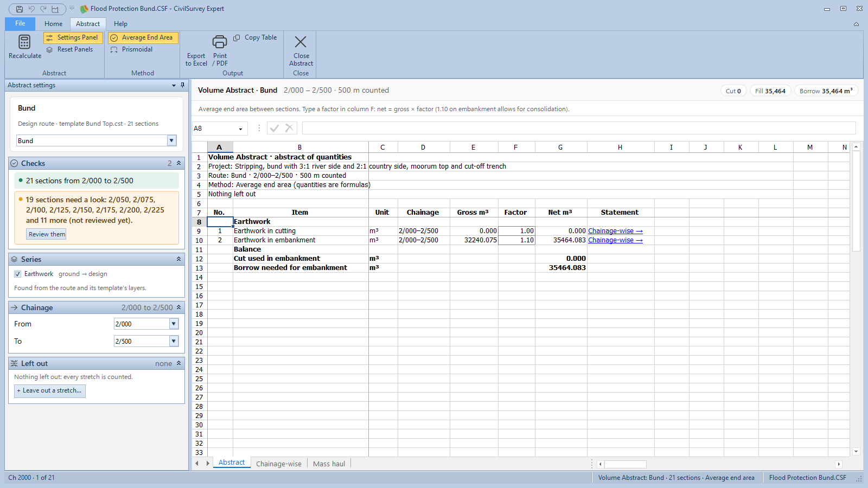Click the formula bar input field
The image size is (868, 488).
(x=579, y=129)
